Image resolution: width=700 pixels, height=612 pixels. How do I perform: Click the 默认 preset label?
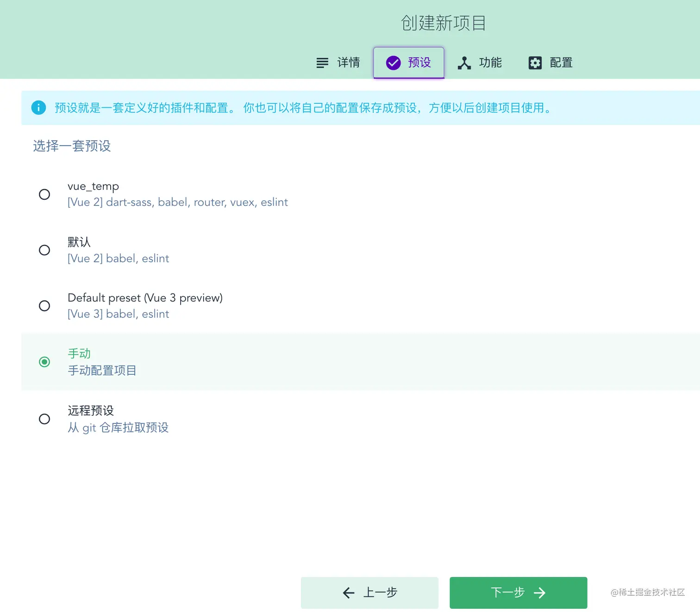coord(79,242)
